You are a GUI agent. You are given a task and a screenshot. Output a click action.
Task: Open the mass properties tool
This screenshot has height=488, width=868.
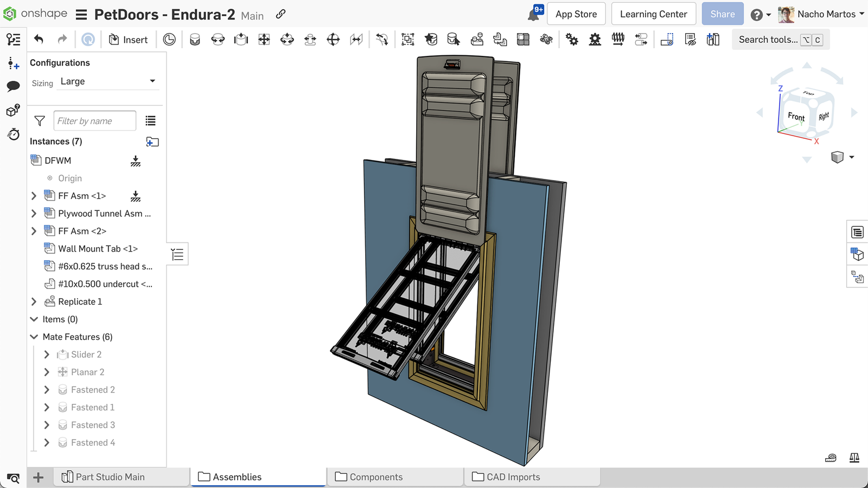(x=853, y=458)
